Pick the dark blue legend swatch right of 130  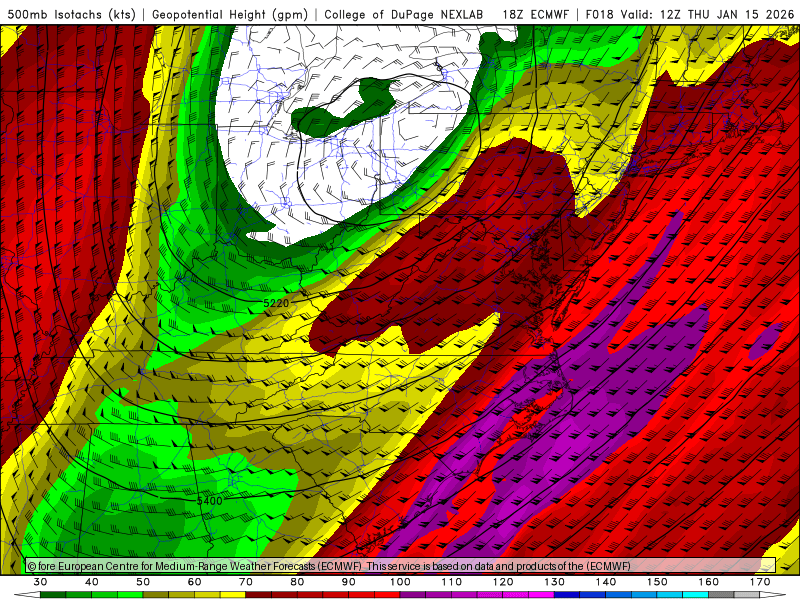click(x=567, y=595)
